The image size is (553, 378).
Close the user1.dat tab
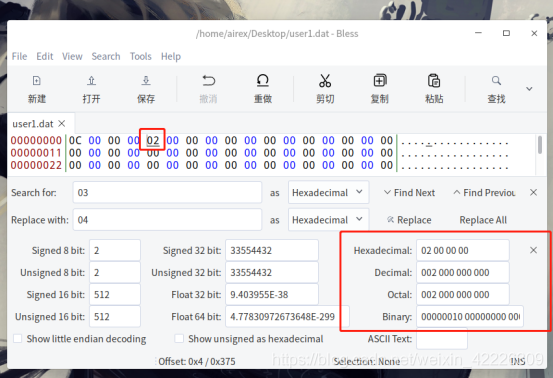coord(62,123)
